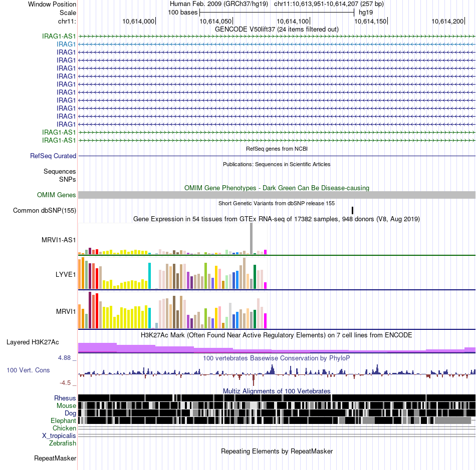Image resolution: width=476 pixels, height=470 pixels.
Task: Open Repeating Elements by RepeatMasker title
Action: pyautogui.click(x=277, y=451)
